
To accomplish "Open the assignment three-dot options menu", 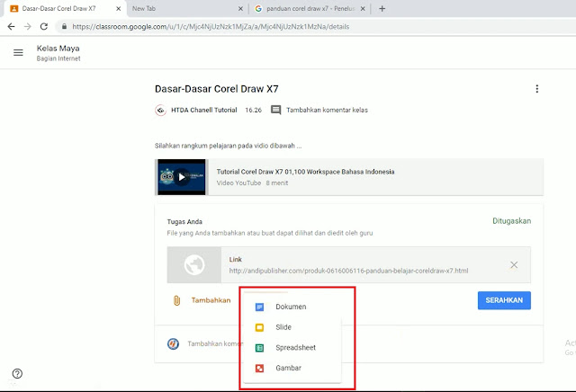I will coord(536,89).
